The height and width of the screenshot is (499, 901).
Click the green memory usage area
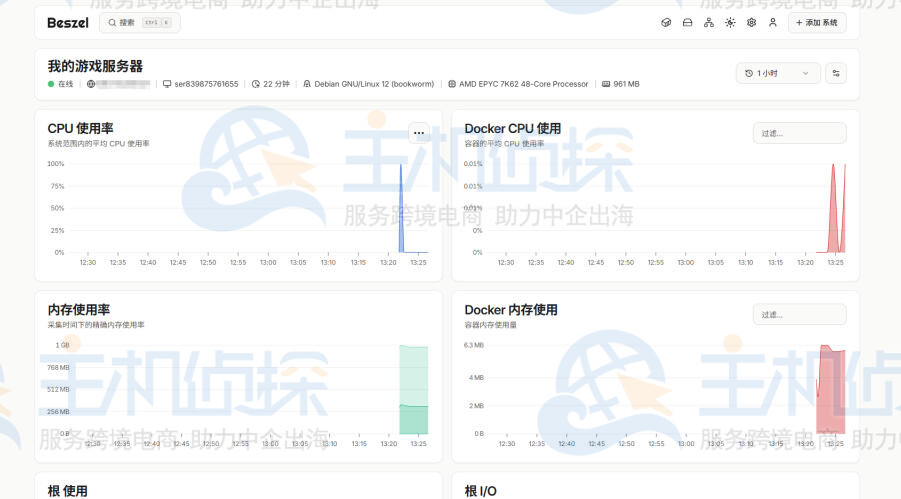[x=414, y=390]
